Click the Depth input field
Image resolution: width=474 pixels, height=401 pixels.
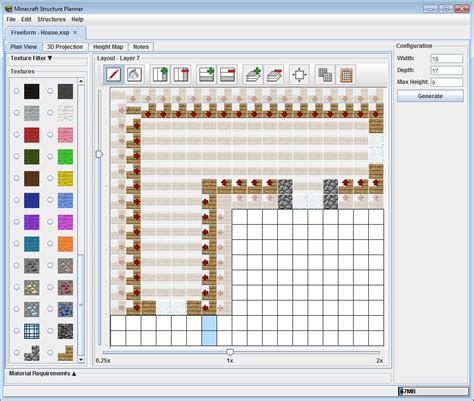tap(447, 70)
